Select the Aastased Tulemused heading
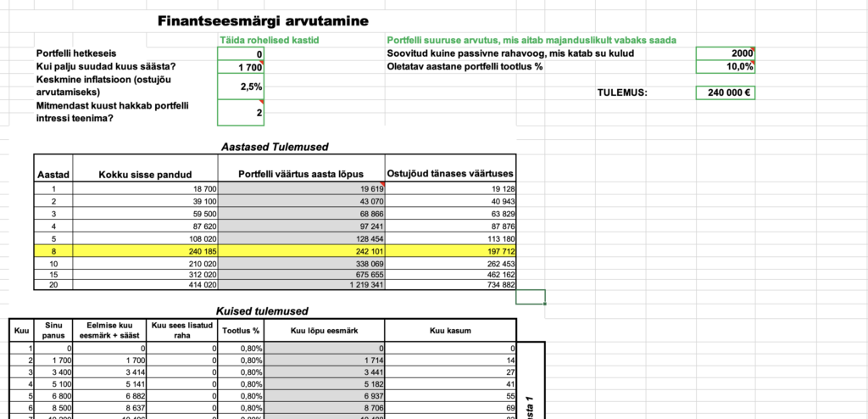Viewport: 868px width, 419px height. 269,145
